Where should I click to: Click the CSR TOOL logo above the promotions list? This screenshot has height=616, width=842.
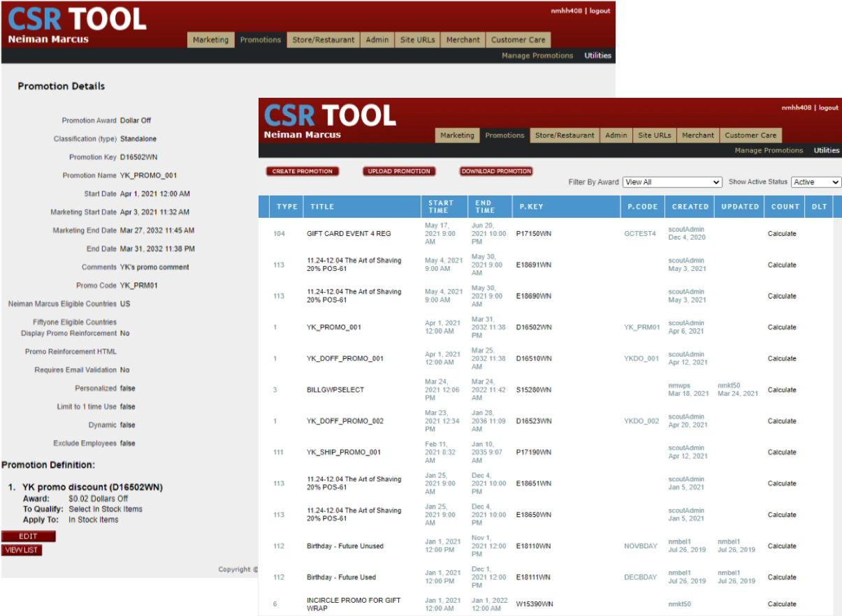pos(330,116)
